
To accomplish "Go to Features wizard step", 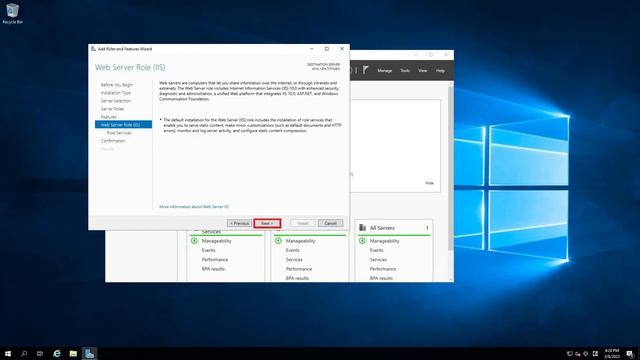I will [109, 117].
